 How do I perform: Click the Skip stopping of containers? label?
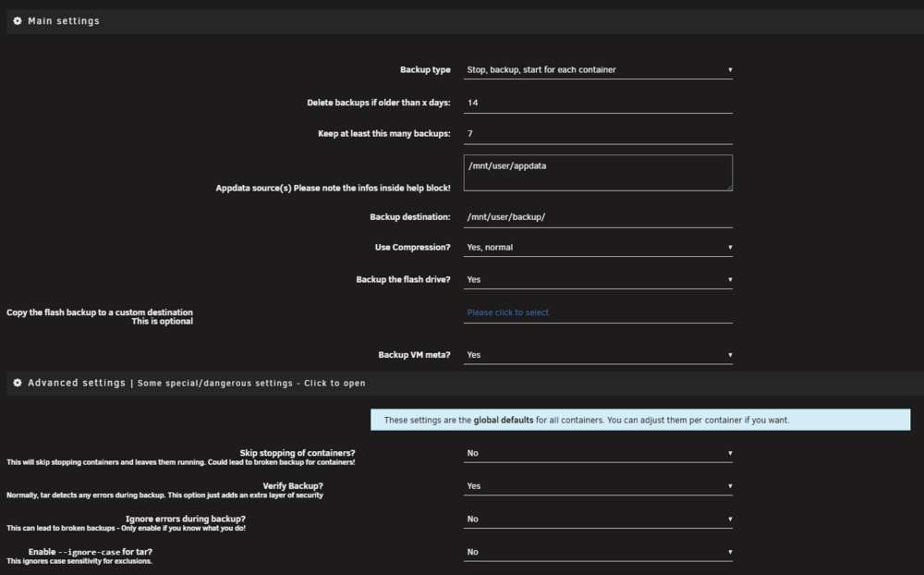pos(297,453)
